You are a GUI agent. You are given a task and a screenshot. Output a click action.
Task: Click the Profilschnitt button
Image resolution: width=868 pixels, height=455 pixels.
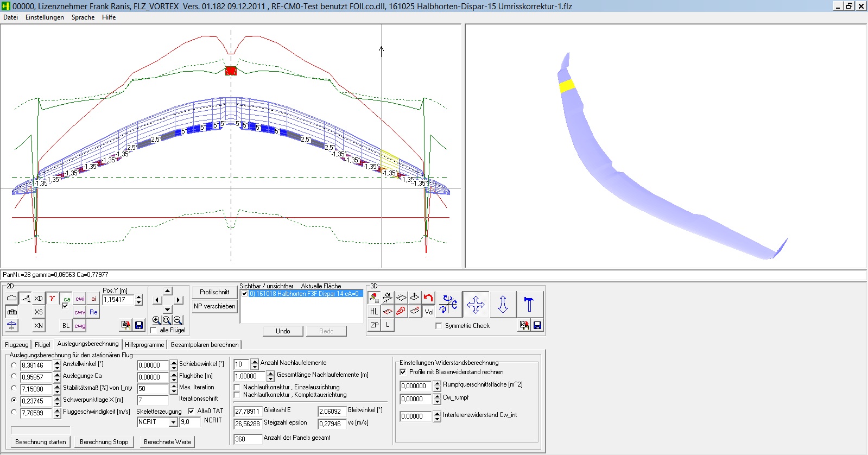(x=214, y=292)
